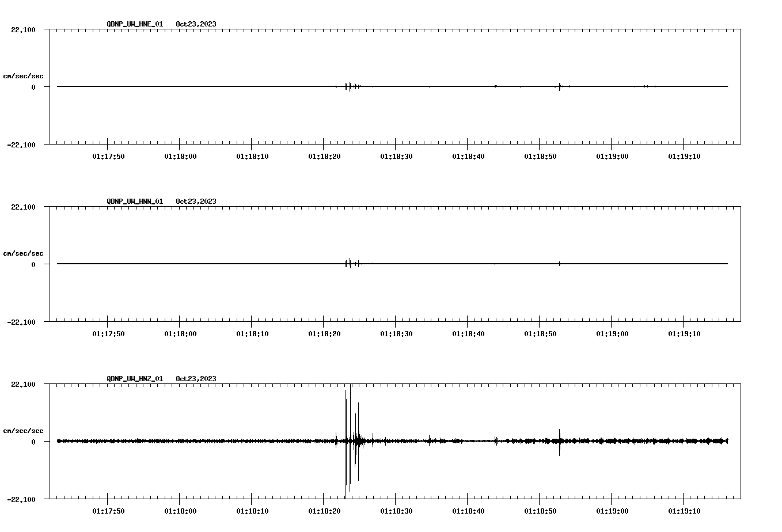This screenshot has width=782, height=532.
Task: Click the -22.100 axis label on HNZ plot
Action: [21, 500]
